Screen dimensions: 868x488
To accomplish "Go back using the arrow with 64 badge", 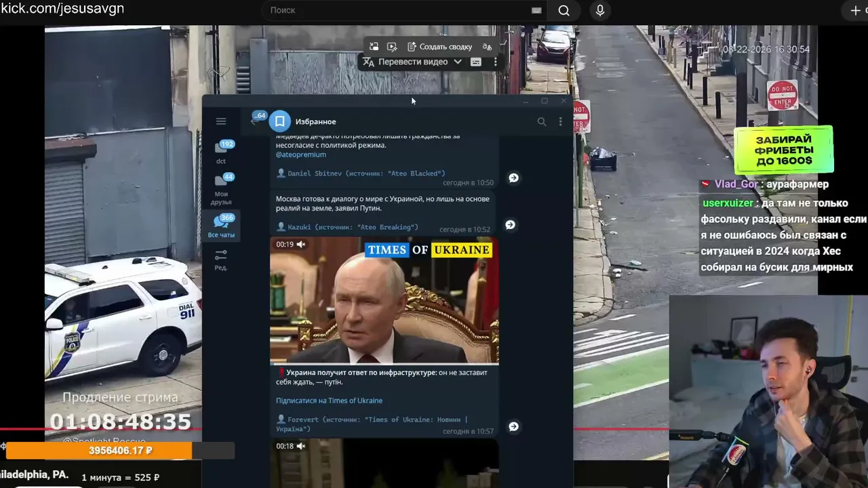I will [x=255, y=121].
